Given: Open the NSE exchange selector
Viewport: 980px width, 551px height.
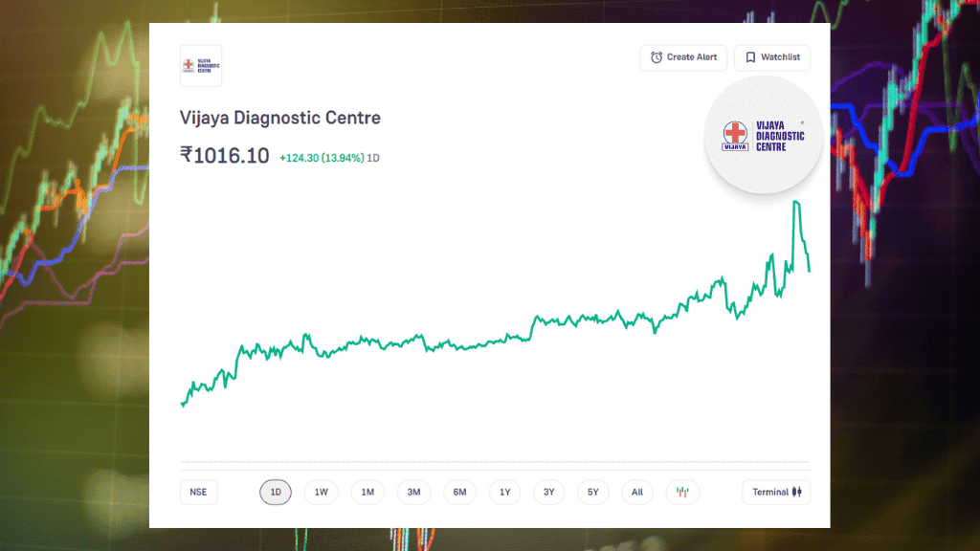Looking at the screenshot, I should [x=198, y=493].
